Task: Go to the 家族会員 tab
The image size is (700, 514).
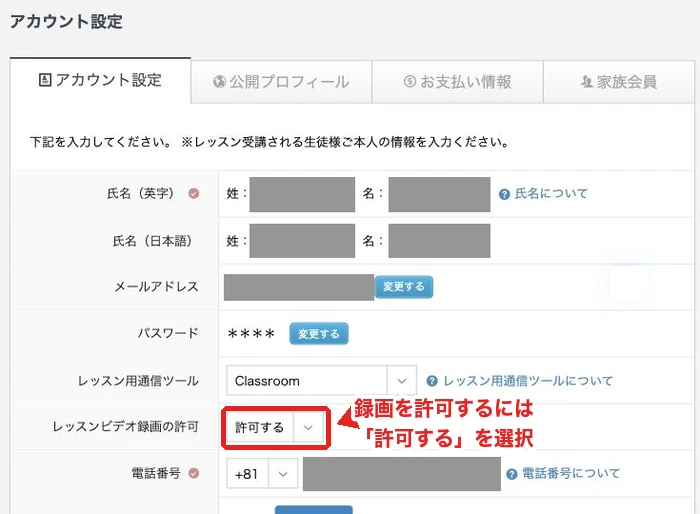Action: pyautogui.click(x=619, y=82)
